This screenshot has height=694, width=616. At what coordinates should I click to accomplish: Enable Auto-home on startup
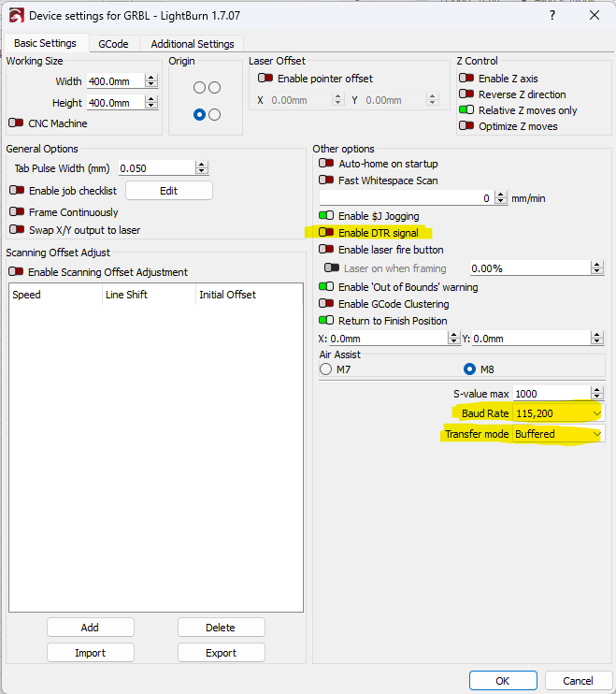tap(326, 163)
